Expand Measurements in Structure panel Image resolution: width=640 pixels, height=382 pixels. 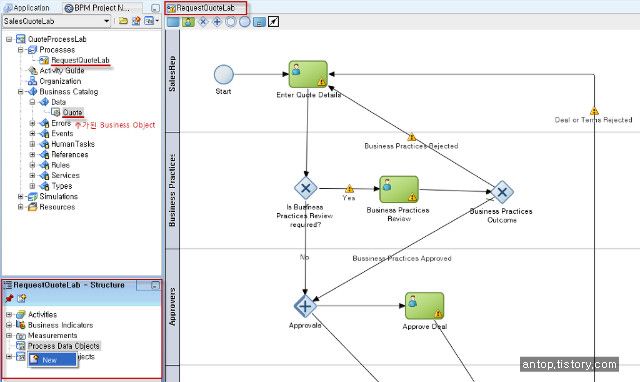[9, 335]
